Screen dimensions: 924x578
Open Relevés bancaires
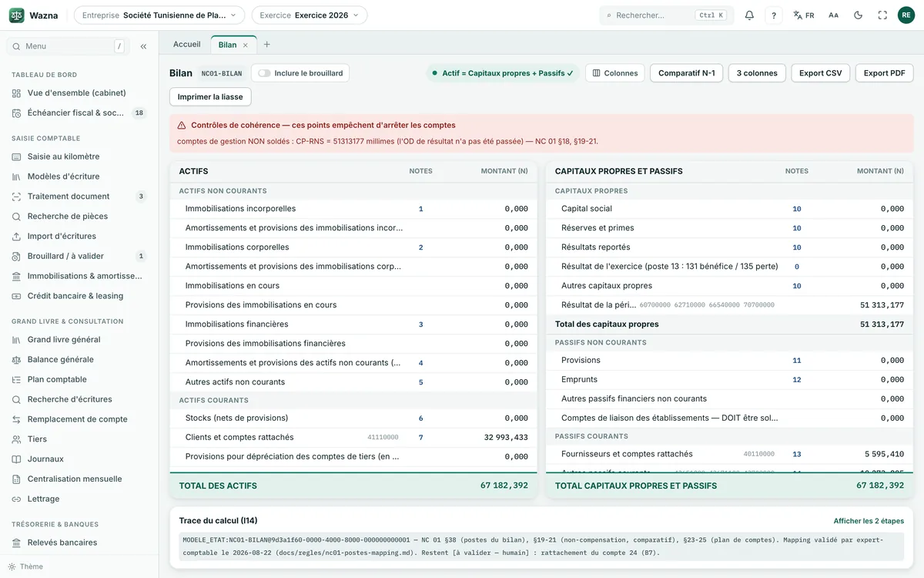[x=79, y=543]
